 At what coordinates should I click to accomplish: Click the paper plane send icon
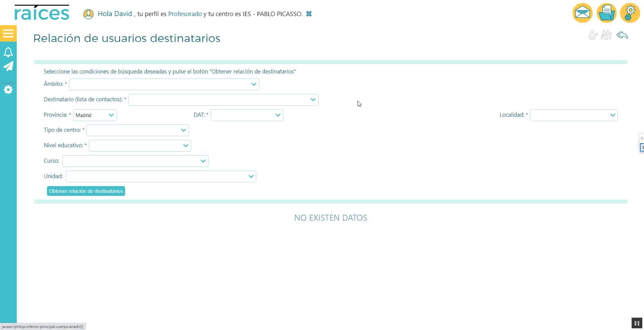[x=8, y=66]
